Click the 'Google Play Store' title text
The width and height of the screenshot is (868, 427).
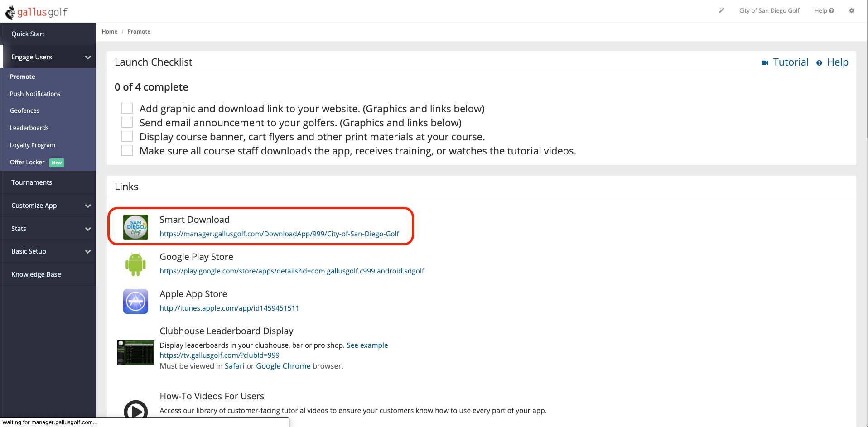point(196,257)
